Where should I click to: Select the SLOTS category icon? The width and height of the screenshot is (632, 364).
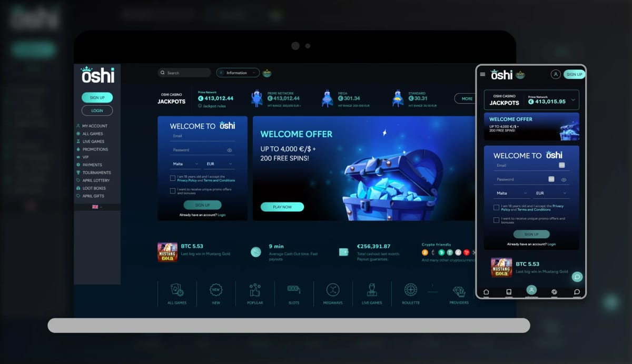pyautogui.click(x=293, y=289)
